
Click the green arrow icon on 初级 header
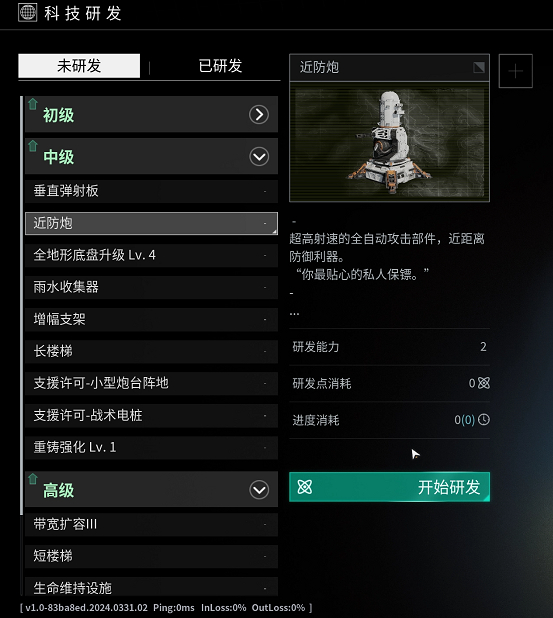click(x=33, y=104)
